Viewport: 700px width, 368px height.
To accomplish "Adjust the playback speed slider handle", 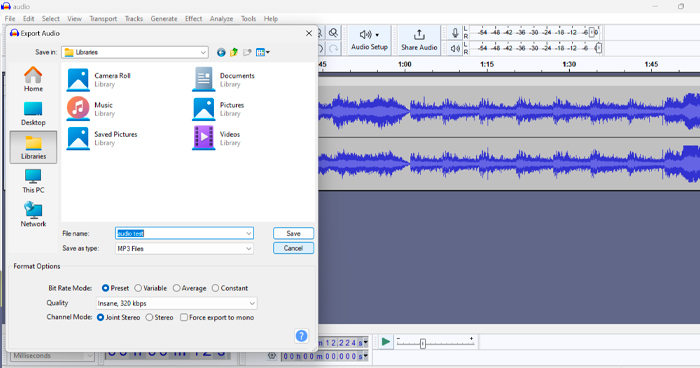I will 423,343.
